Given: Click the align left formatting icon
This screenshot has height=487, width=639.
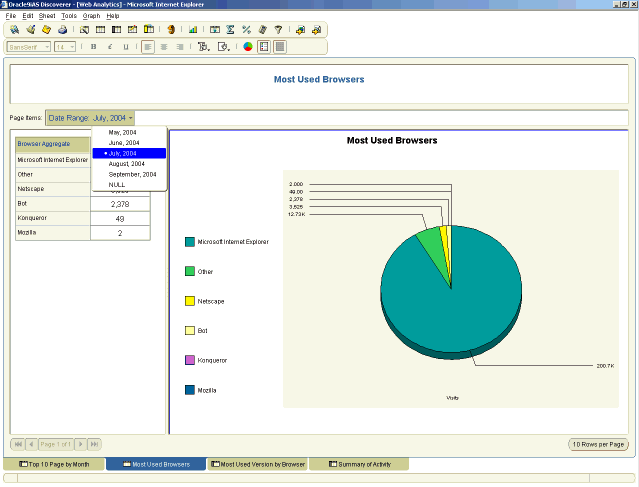Looking at the screenshot, I should tap(148, 47).
